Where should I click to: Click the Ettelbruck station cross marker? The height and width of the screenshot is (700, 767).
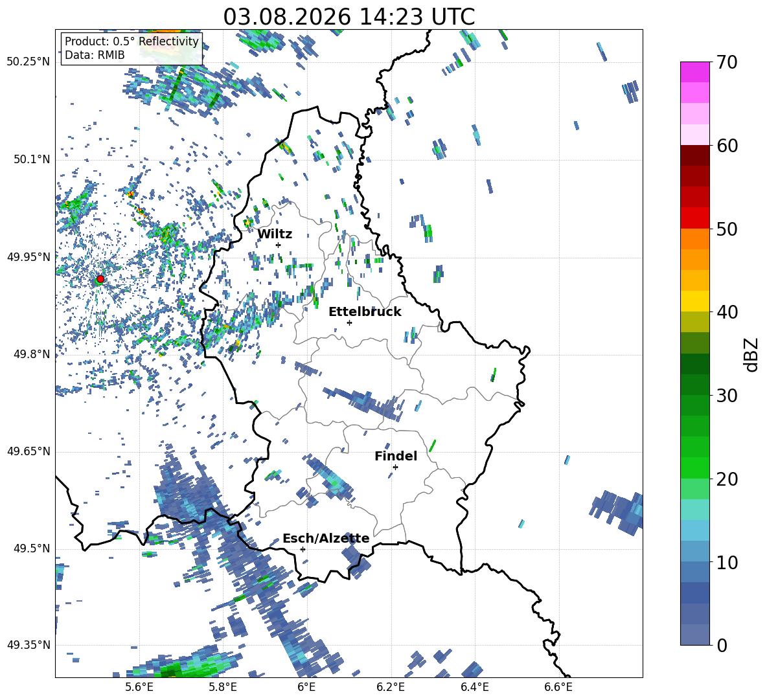(349, 322)
